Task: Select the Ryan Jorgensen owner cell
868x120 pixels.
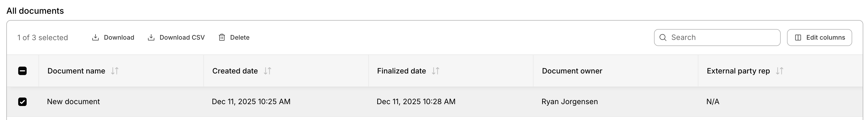Action: 569,102
